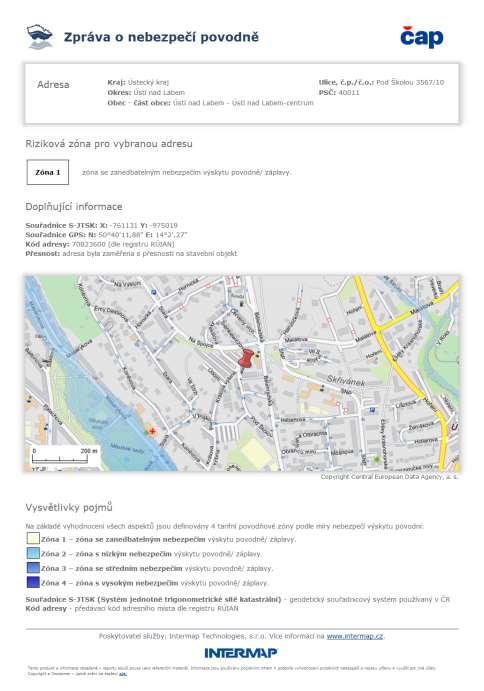Click the pale yellow Zóna 1 legend swatch
Viewport: 484px width, 691px height.
coord(33,539)
